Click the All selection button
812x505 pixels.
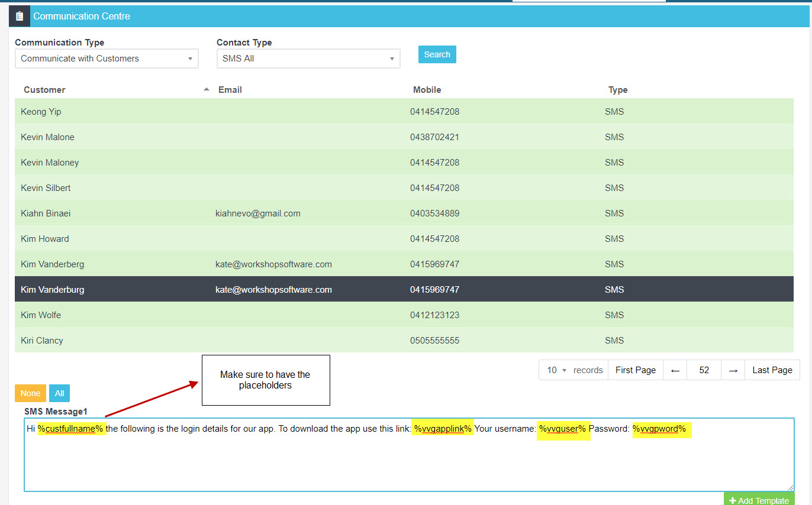(60, 393)
